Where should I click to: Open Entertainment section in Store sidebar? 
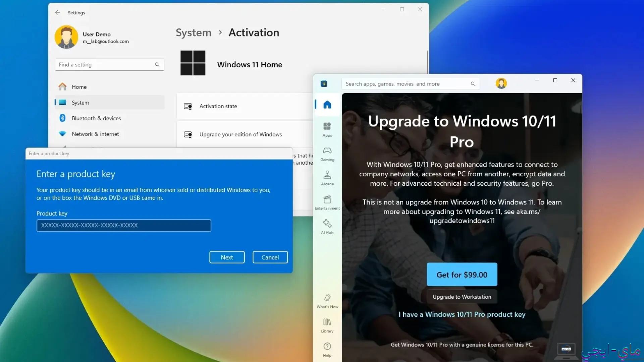pyautogui.click(x=327, y=203)
